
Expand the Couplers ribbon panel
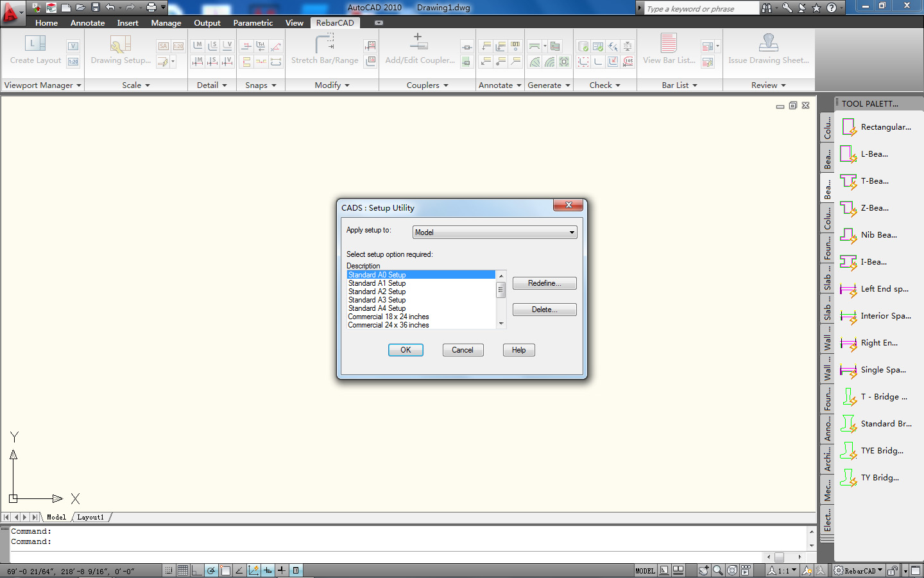[427, 85]
